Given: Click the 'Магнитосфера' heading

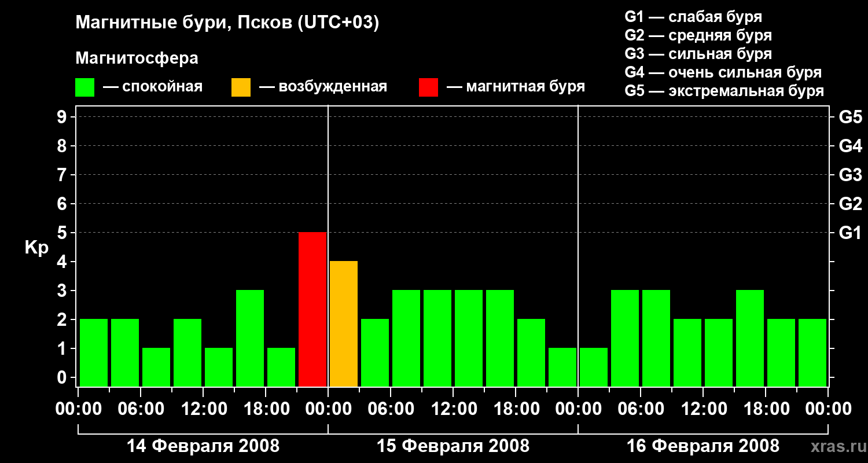Looking at the screenshot, I should 137,58.
